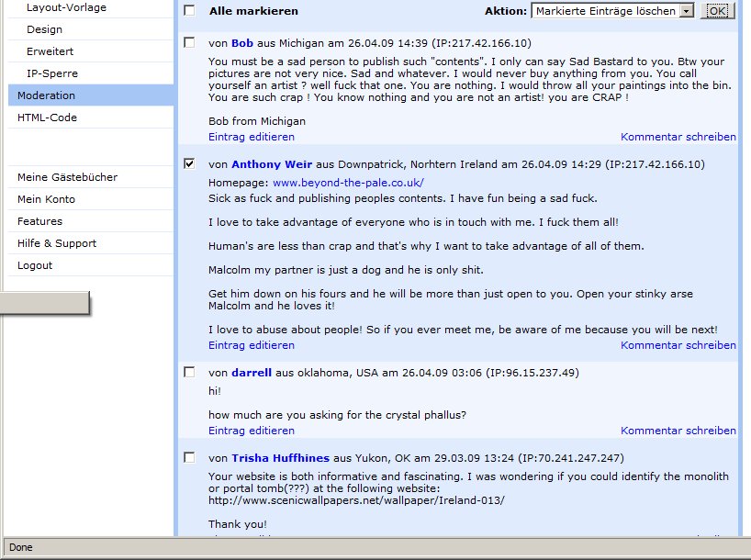Screen dimensions: 751x560
Task: Open HTML-Code in the sidebar
Action: coord(47,118)
